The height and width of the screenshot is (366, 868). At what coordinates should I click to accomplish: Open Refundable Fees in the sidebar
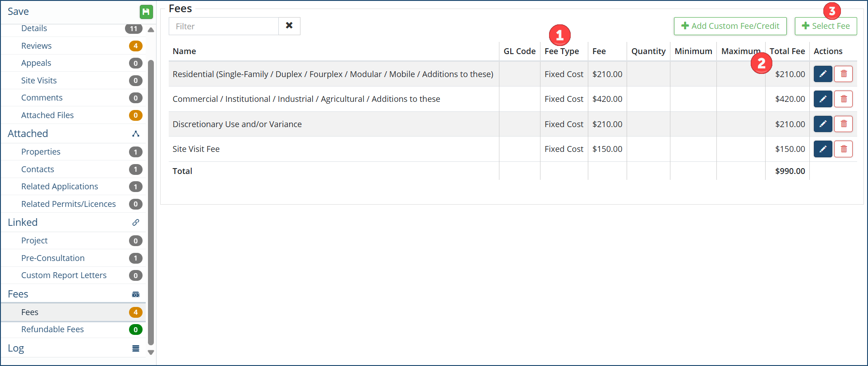tap(52, 329)
